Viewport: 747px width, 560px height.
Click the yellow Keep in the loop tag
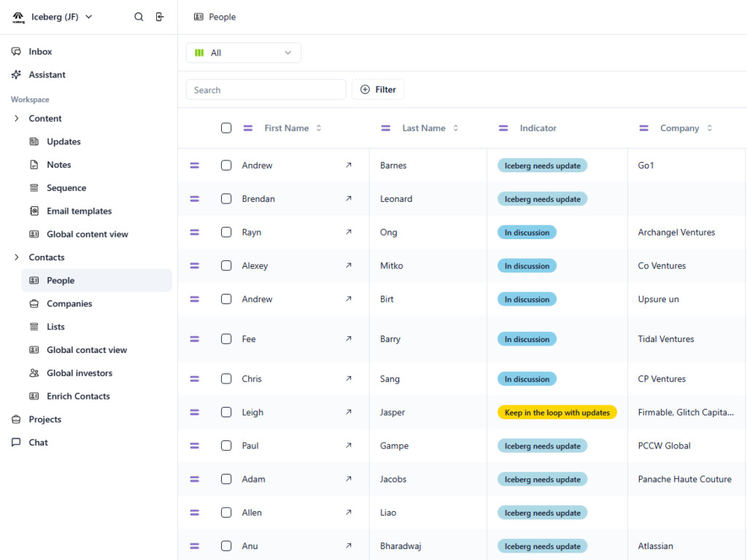(x=557, y=413)
